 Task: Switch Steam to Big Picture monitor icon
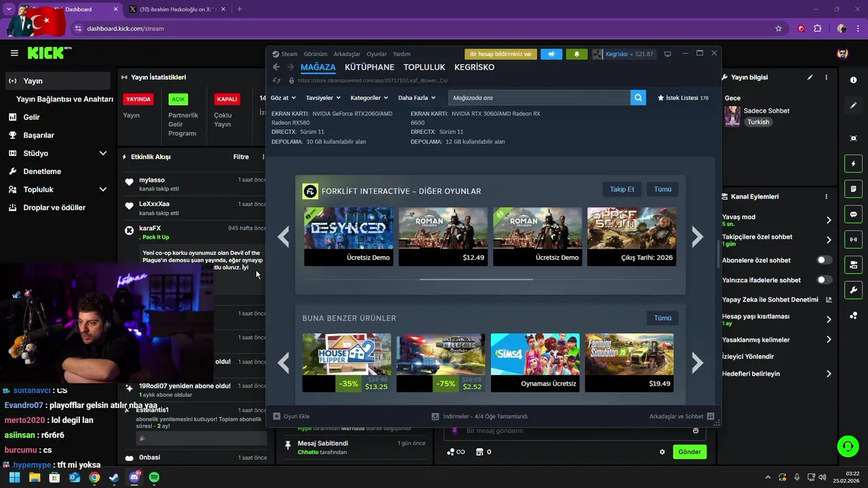tap(667, 54)
